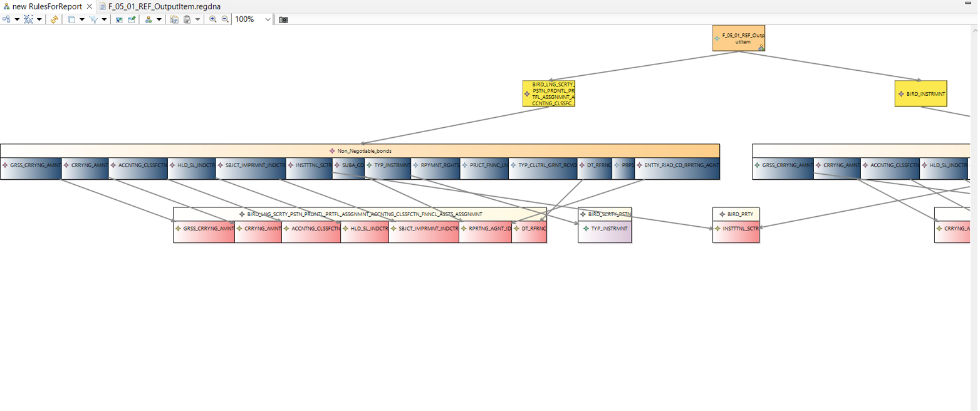The height and width of the screenshot is (411, 980).
Task: Click the paste from clipboard icon
Action: tap(187, 19)
